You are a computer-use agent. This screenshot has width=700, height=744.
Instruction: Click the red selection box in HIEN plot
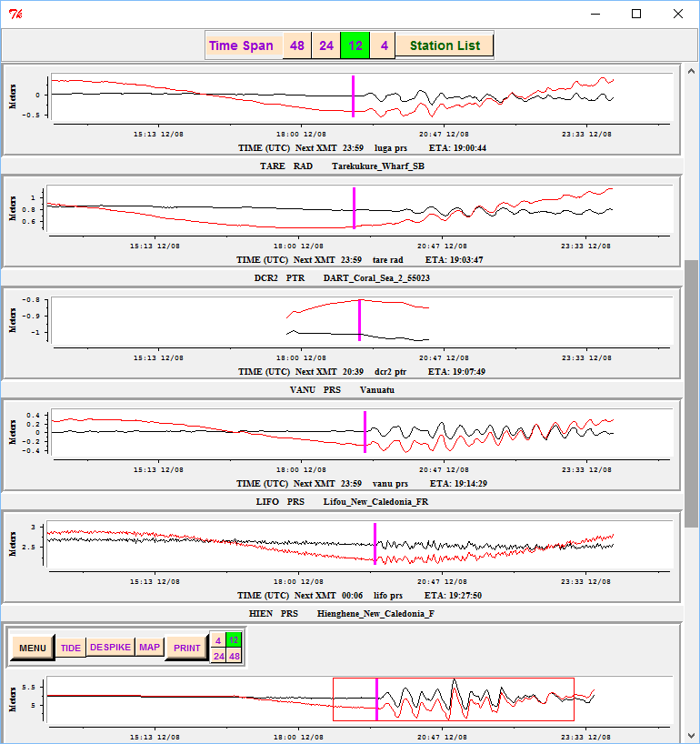[x=453, y=699]
